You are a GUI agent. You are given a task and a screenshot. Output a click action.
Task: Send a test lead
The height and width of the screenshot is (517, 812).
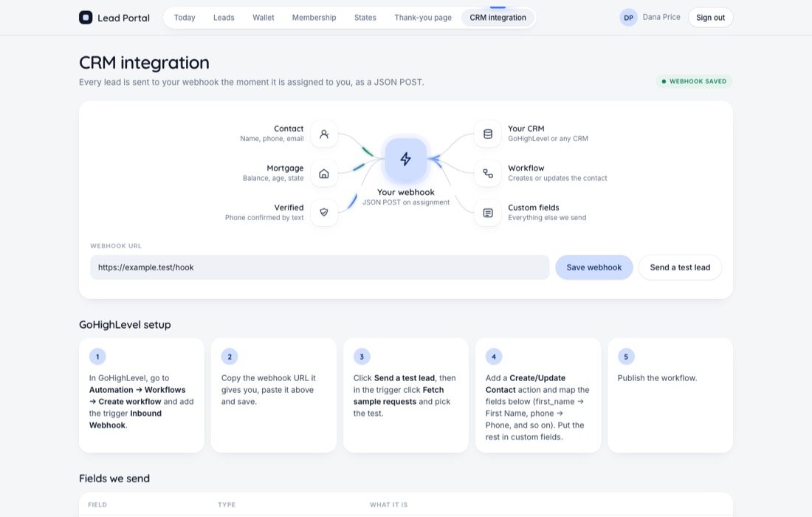click(x=680, y=267)
